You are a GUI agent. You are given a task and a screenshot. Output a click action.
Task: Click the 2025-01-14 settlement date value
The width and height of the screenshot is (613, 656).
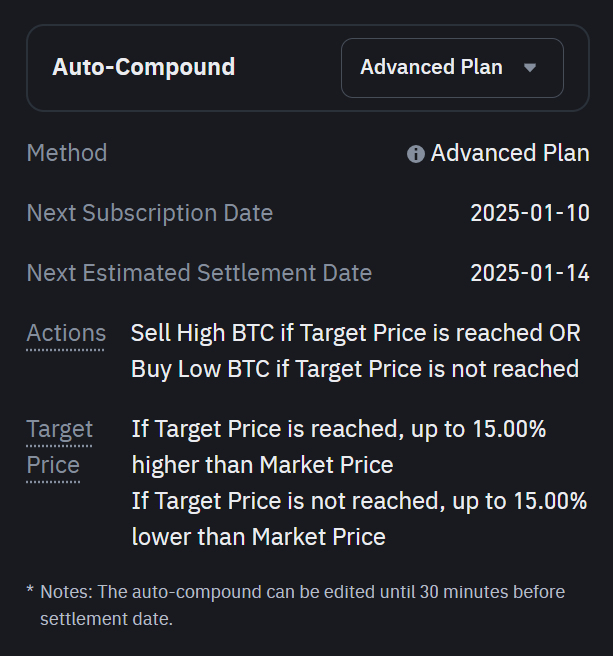point(530,273)
